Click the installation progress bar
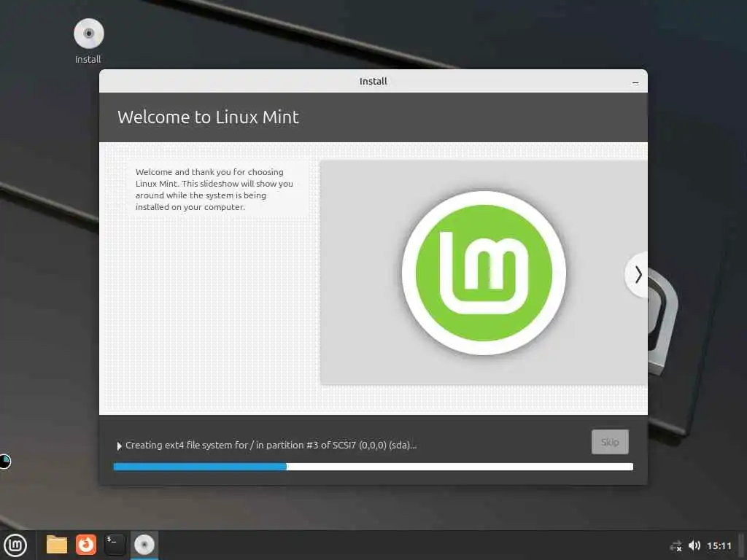Viewport: 747px width, 560px height. [373, 467]
